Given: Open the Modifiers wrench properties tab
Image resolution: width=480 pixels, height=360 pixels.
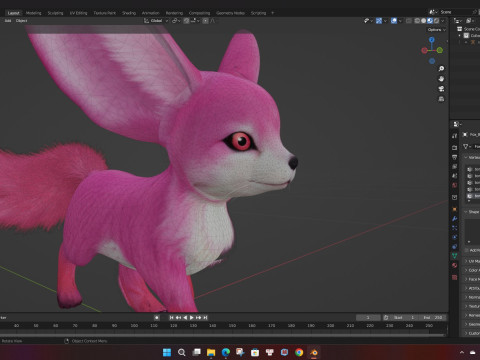Looking at the screenshot, I should click(455, 219).
